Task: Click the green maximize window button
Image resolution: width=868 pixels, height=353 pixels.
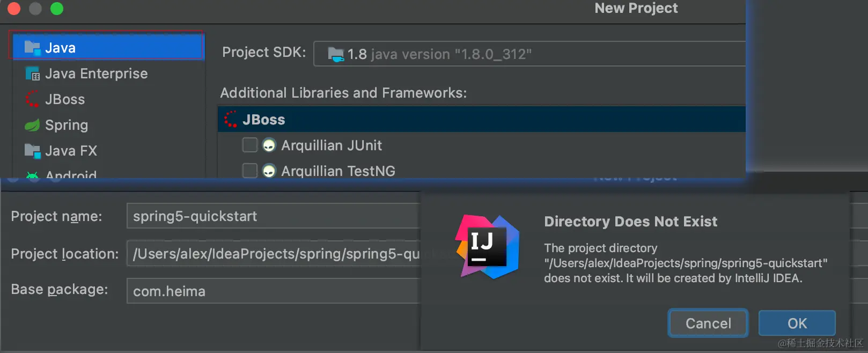Action: click(57, 9)
